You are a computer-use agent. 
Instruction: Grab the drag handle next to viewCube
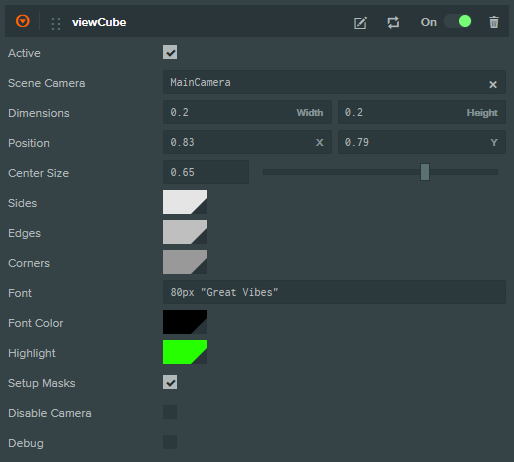pos(56,24)
